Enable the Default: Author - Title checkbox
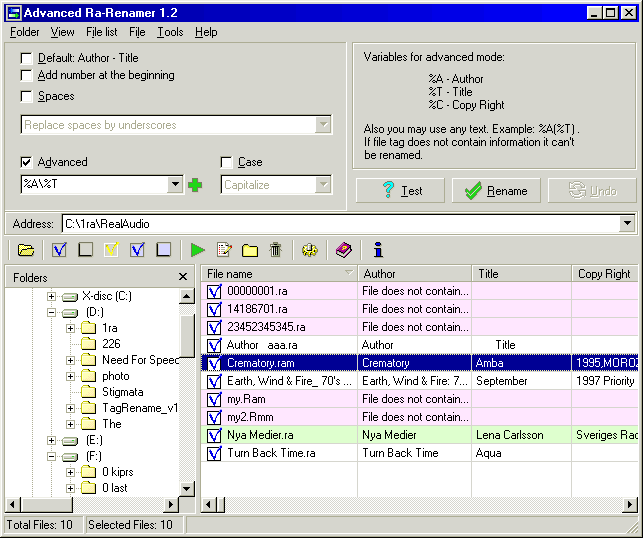This screenshot has height=538, width=643. coord(26,58)
